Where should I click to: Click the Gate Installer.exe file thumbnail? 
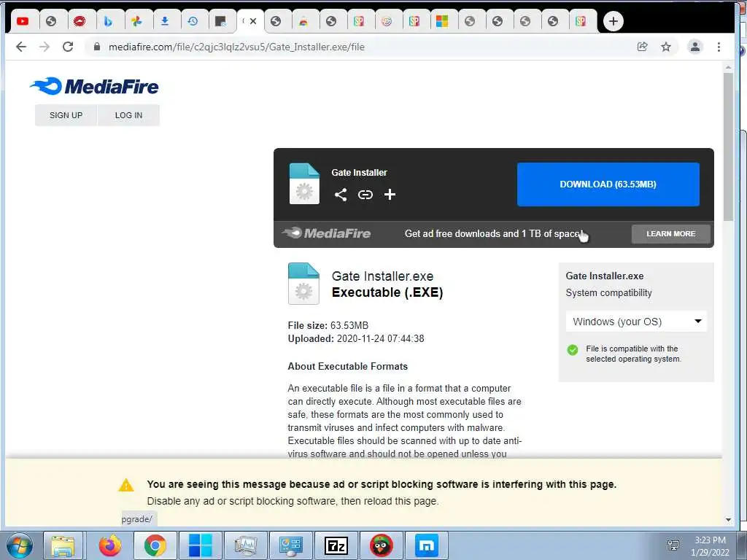pyautogui.click(x=303, y=284)
